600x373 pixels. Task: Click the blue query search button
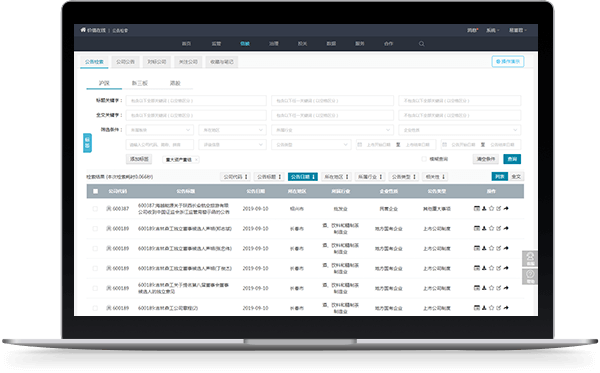point(512,159)
